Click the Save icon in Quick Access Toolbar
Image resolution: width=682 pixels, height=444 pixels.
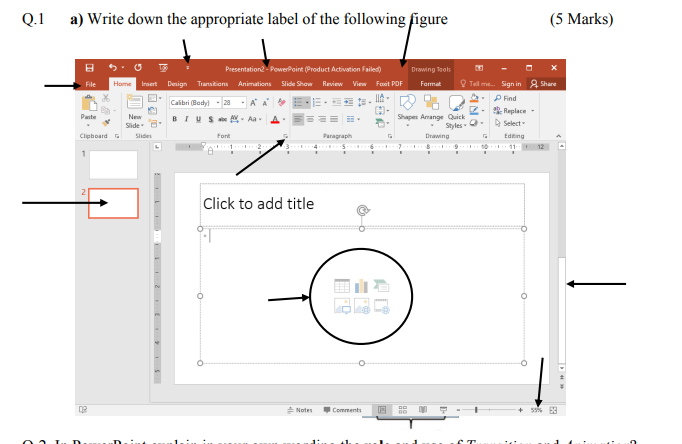[x=89, y=68]
